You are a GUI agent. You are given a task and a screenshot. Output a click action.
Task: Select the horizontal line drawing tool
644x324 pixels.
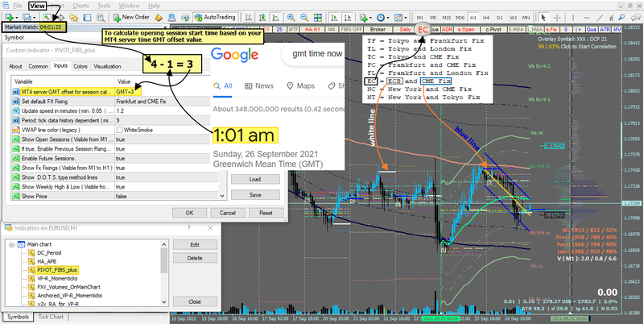coord(587,17)
